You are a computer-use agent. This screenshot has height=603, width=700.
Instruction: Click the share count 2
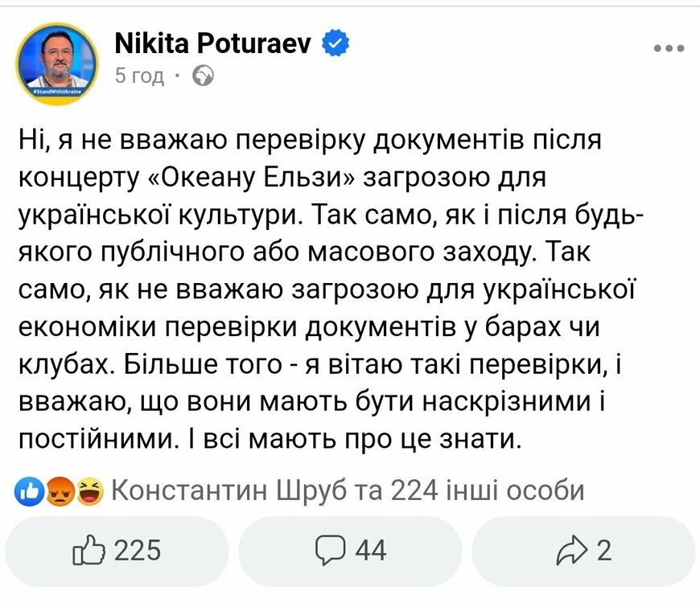coord(603,550)
